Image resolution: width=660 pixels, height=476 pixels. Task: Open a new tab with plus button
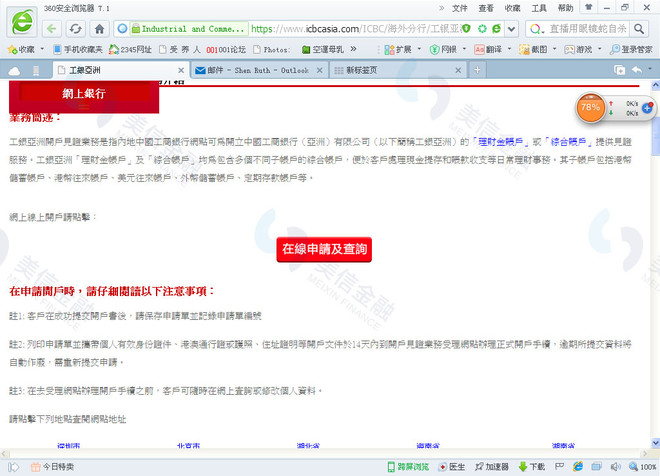[x=477, y=70]
